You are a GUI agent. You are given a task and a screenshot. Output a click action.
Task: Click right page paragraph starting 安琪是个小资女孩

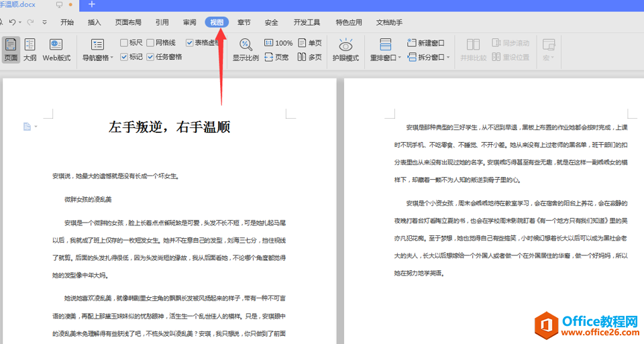511,238
